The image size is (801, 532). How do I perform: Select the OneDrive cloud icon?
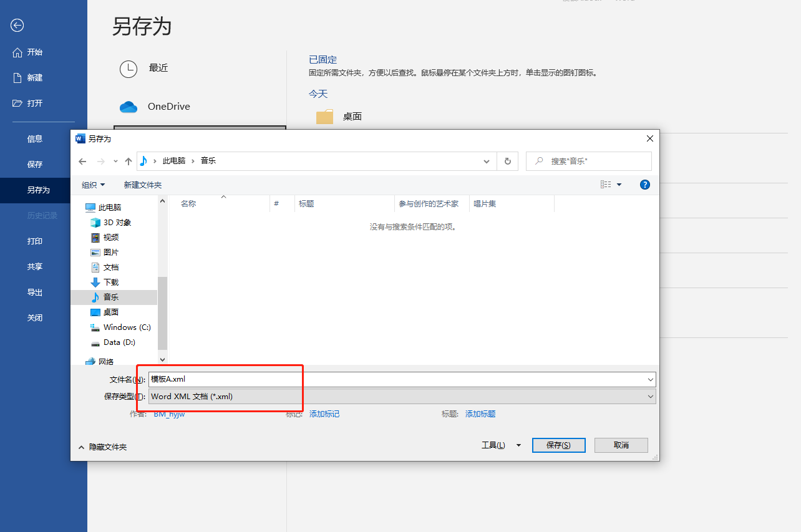tap(129, 106)
